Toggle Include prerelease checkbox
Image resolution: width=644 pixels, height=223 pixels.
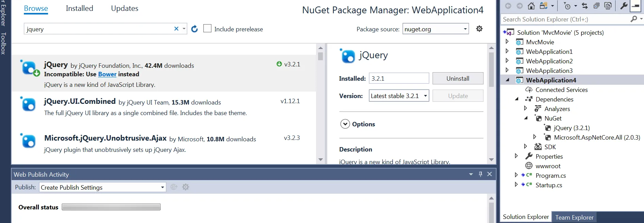click(x=207, y=28)
